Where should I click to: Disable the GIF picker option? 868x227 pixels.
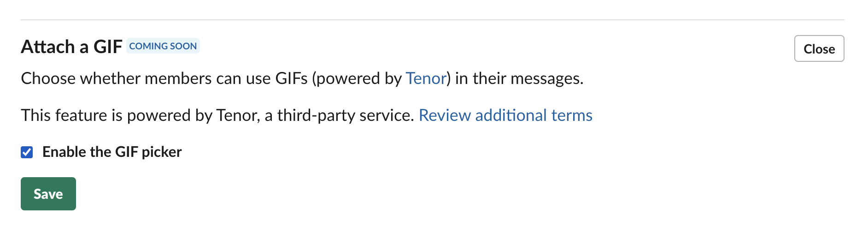click(x=27, y=152)
